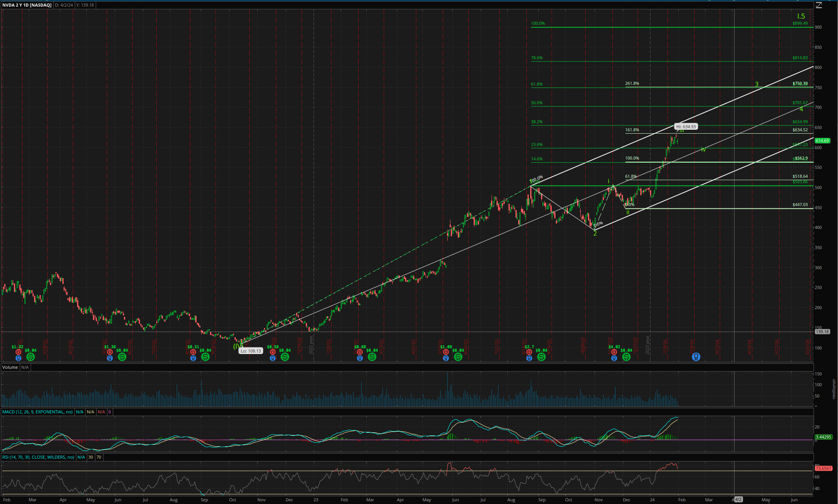
Task: Click the Y: 139.18 price readout
Action: [x=86, y=5]
